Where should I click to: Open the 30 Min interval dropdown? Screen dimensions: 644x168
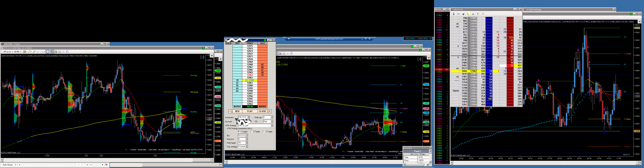click(x=18, y=52)
